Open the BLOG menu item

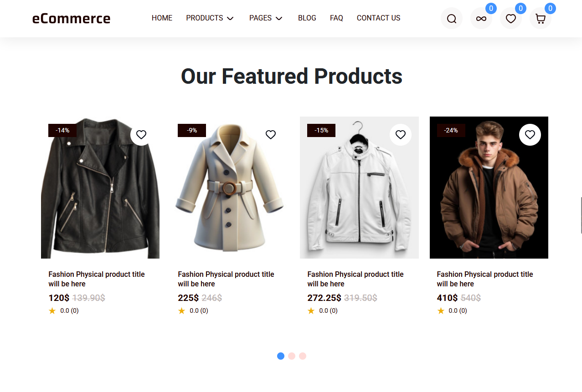(x=307, y=18)
